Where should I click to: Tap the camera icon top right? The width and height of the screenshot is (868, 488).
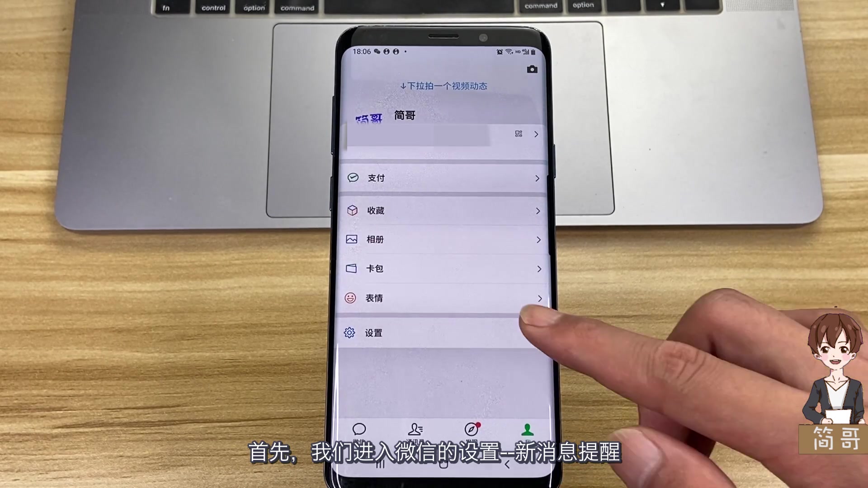point(532,69)
